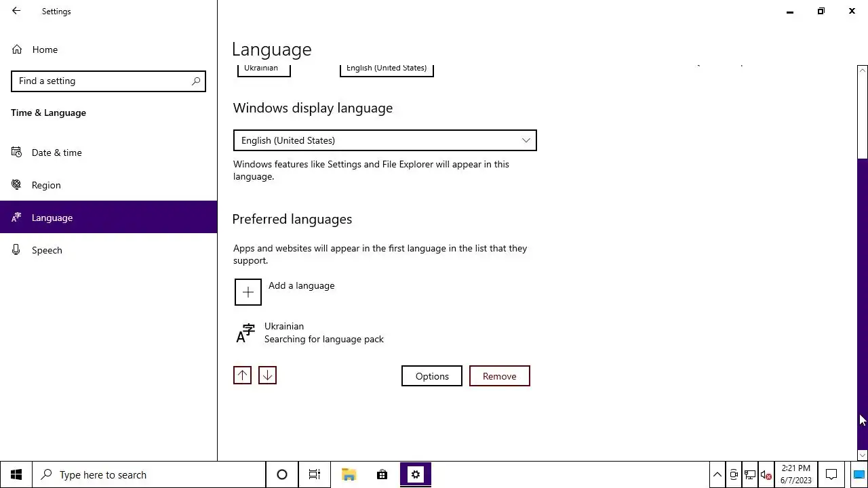Open Microsoft Store from the taskbar
The width and height of the screenshot is (868, 488).
tap(382, 474)
